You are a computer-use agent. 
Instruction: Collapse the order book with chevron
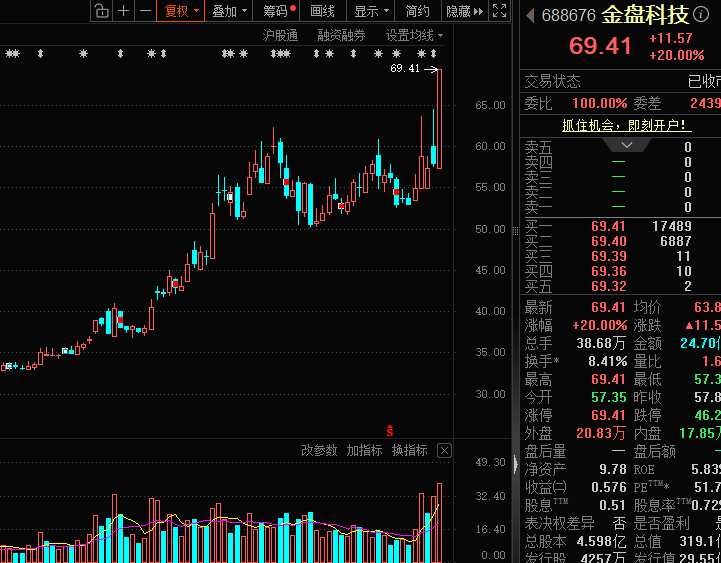pyautogui.click(x=627, y=145)
